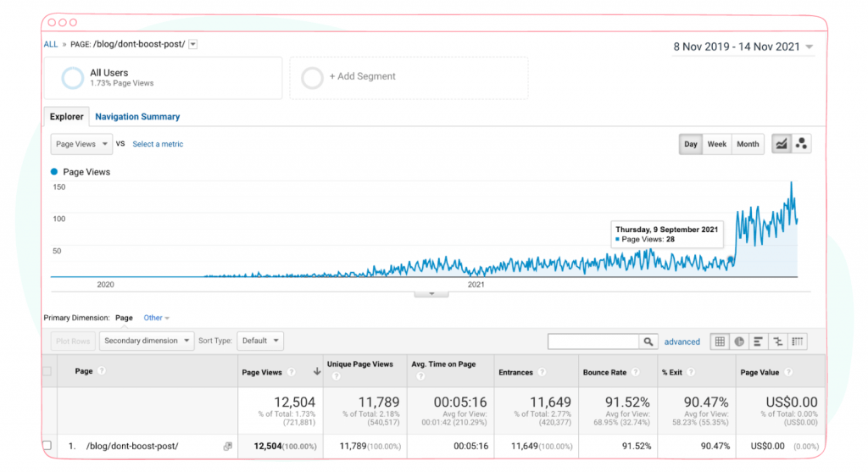Click help icon next to Page column header

[x=102, y=371]
